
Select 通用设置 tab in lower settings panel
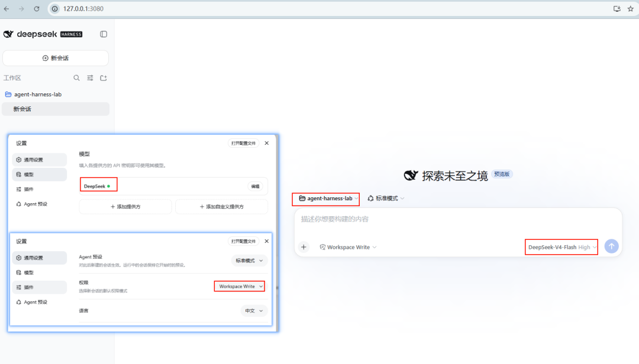click(40, 258)
